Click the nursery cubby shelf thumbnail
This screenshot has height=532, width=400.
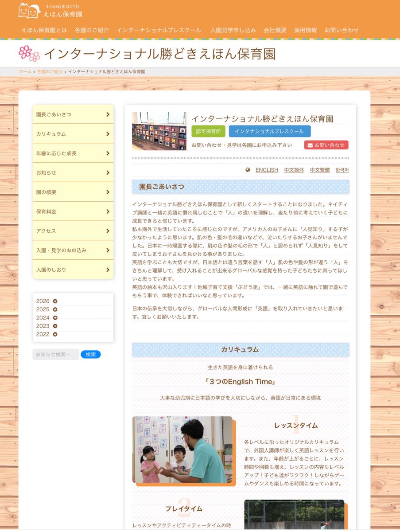tap(159, 131)
